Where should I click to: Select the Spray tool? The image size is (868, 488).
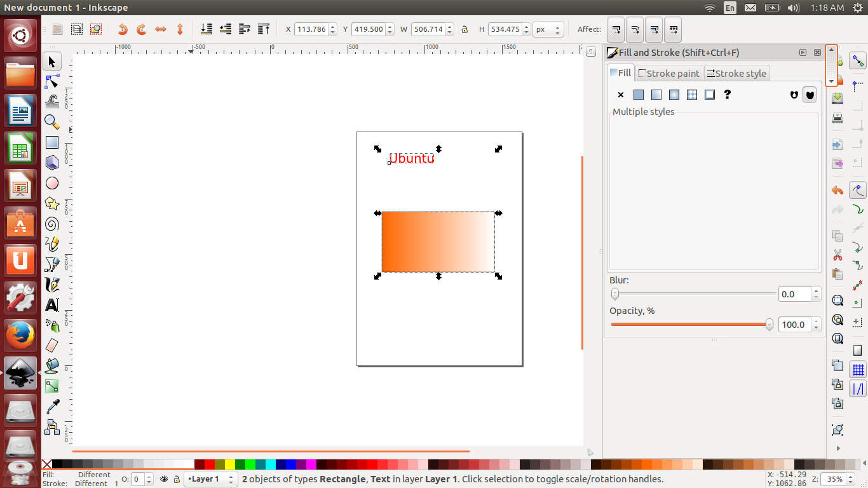pos(52,325)
